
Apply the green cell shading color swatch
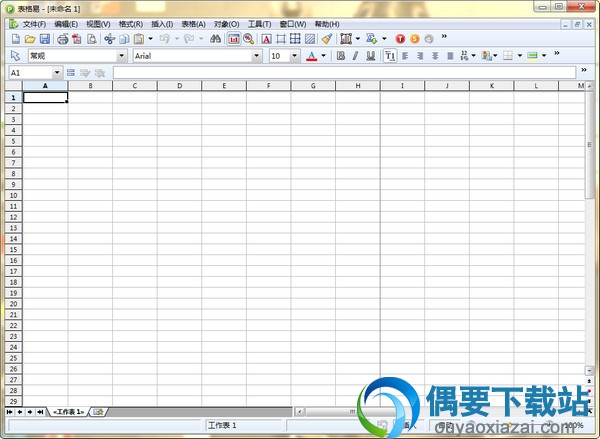[x=532, y=56]
